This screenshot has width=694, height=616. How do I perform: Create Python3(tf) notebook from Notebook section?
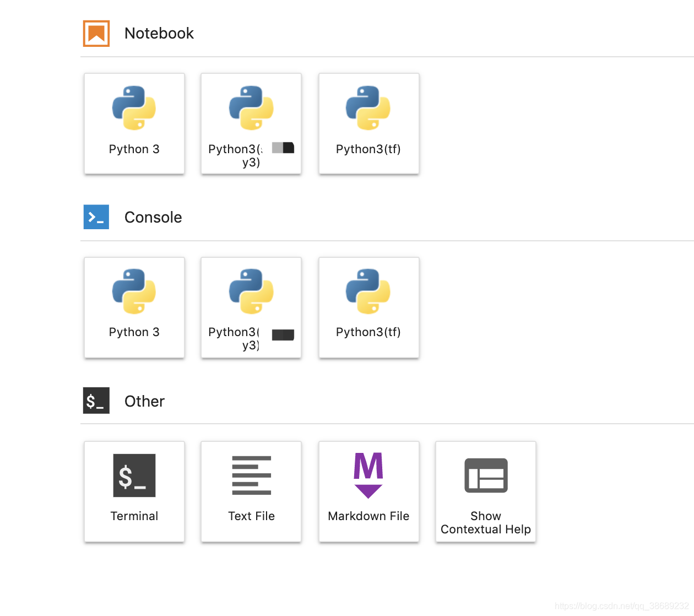pyautogui.click(x=369, y=123)
